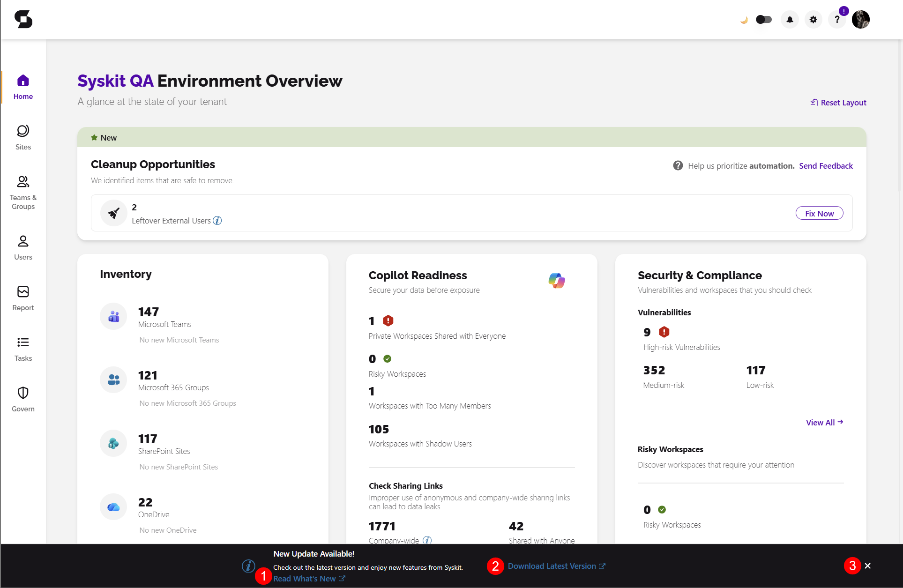Click the cleanup broom icon
This screenshot has height=588, width=903.
(x=113, y=213)
